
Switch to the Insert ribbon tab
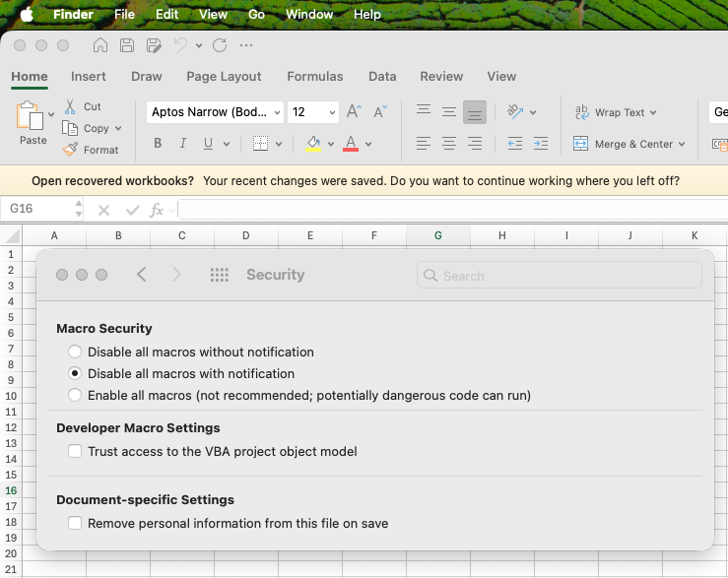(89, 77)
